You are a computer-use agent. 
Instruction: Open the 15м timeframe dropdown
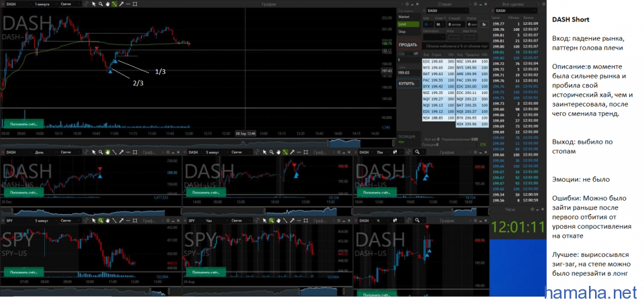(x=383, y=152)
